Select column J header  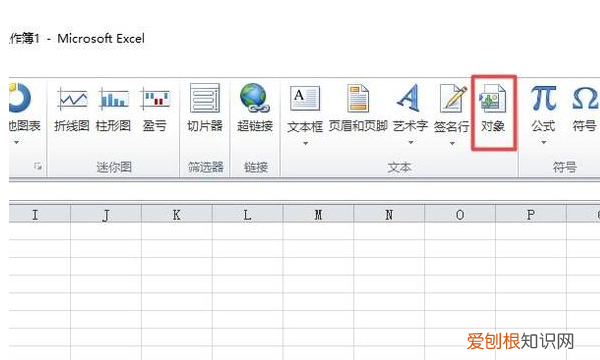[x=106, y=214]
